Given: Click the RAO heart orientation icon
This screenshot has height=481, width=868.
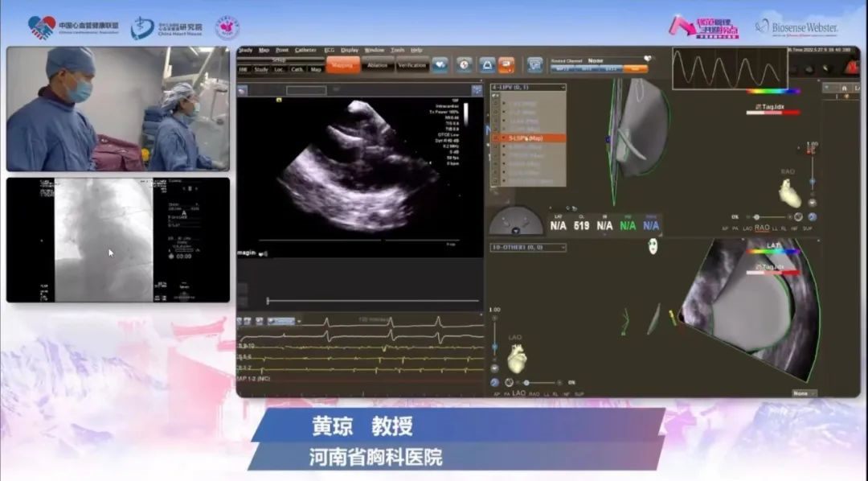Looking at the screenshot, I should tap(789, 193).
